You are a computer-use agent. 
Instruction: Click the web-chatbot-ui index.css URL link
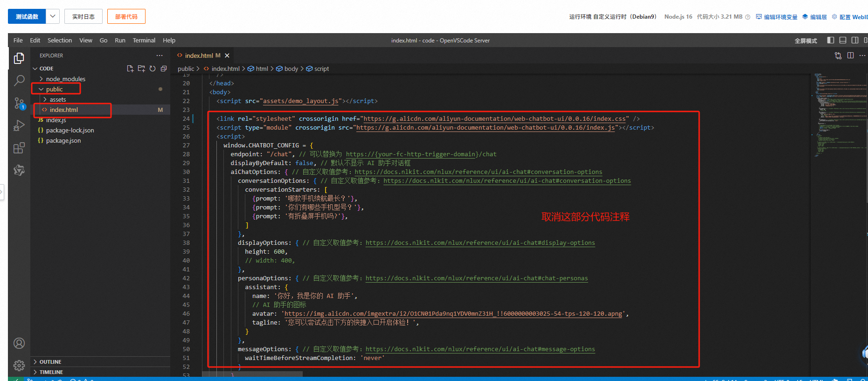tap(494, 119)
